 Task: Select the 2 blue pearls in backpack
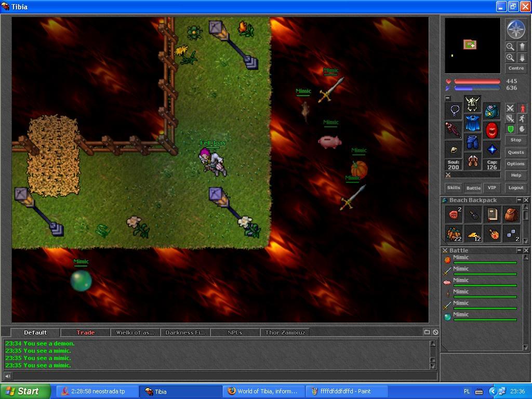(512, 234)
